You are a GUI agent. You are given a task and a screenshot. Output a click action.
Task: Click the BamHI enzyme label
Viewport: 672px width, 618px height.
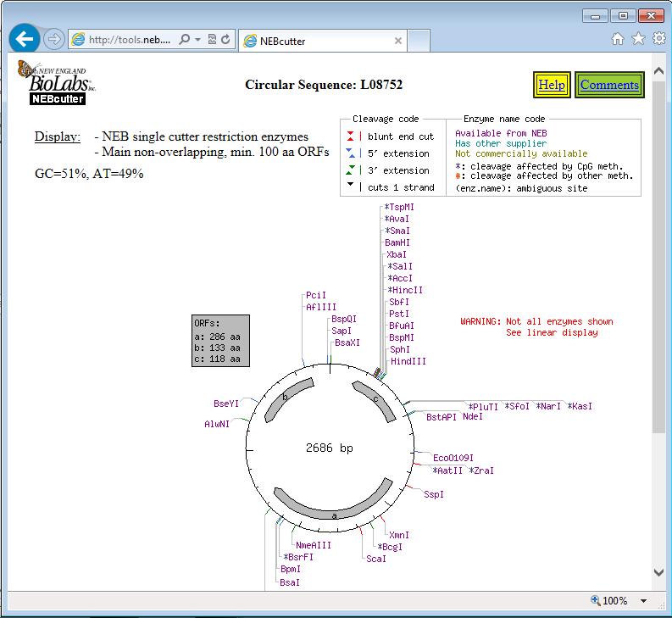click(x=397, y=242)
